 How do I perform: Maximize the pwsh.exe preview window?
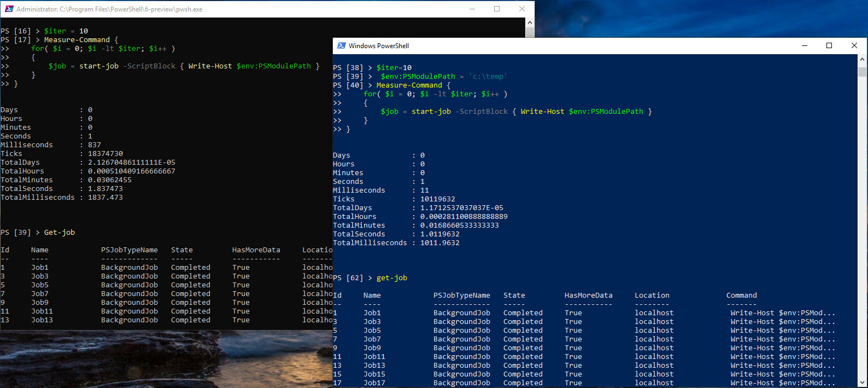coord(497,9)
